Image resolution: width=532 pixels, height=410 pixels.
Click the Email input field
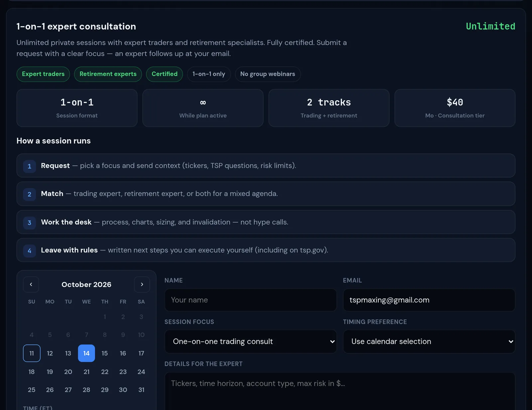coord(429,300)
